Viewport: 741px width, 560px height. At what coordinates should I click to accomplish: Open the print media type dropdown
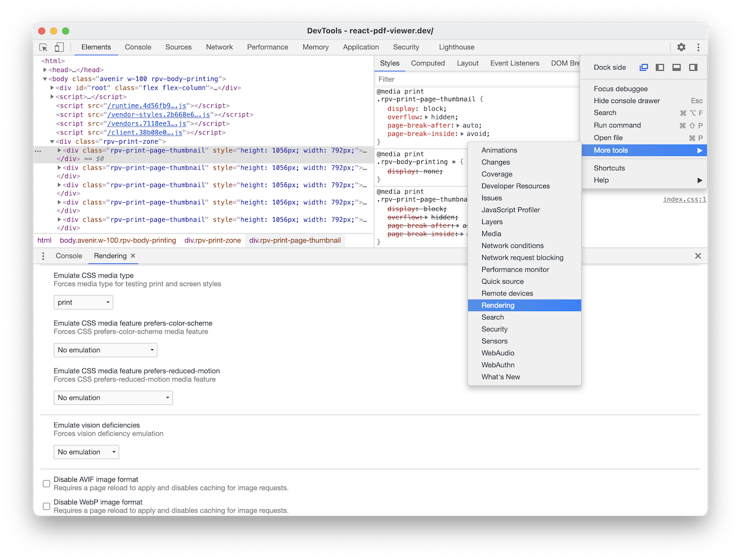(x=83, y=302)
